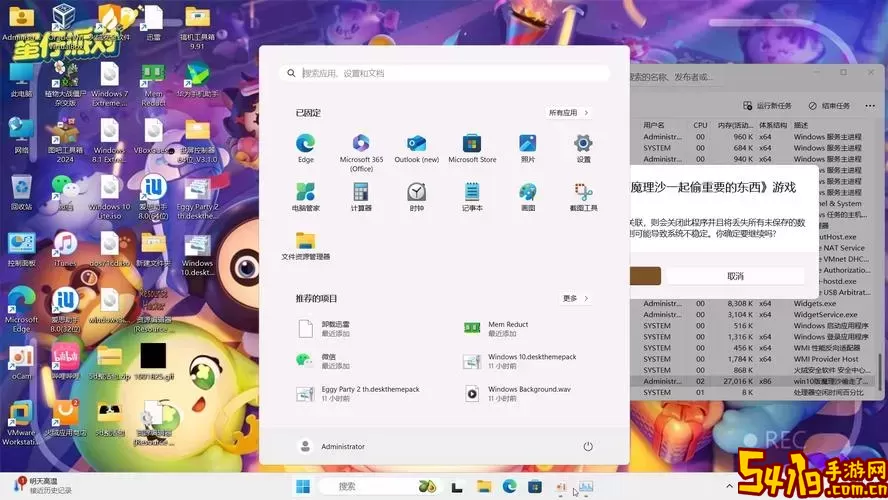This screenshot has height=500, width=888.
Task: Open the 照片 Photos app
Action: pyautogui.click(x=527, y=148)
